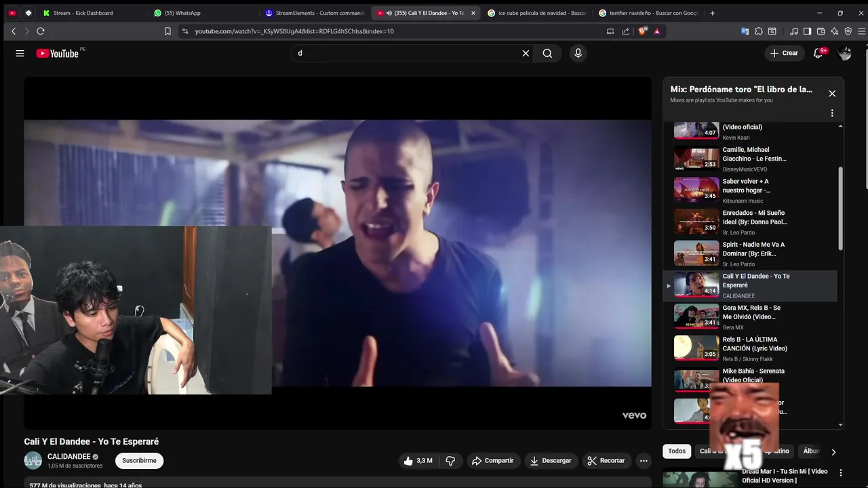Play Enredados - Mi Sueño Ideal

(751, 222)
